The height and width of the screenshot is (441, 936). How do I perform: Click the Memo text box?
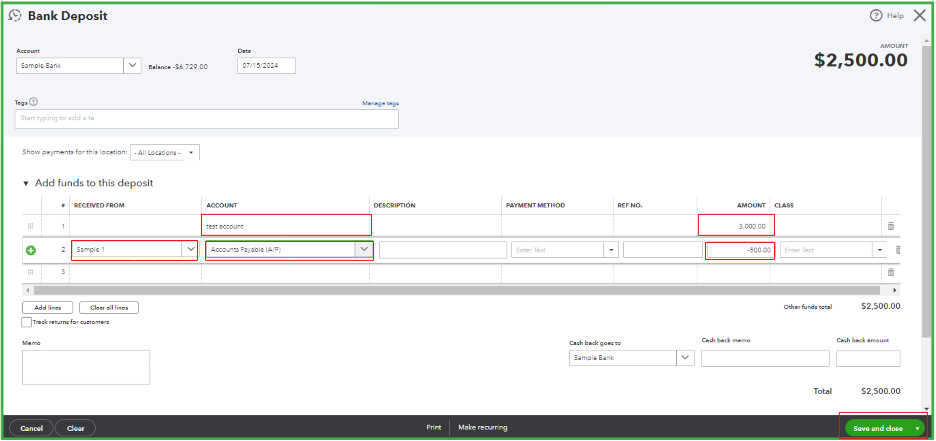(86, 367)
